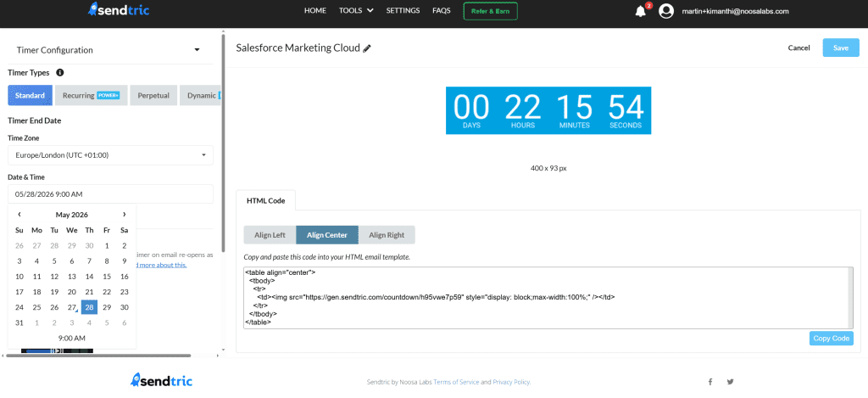Click inside the HTML code text area

(x=545, y=298)
